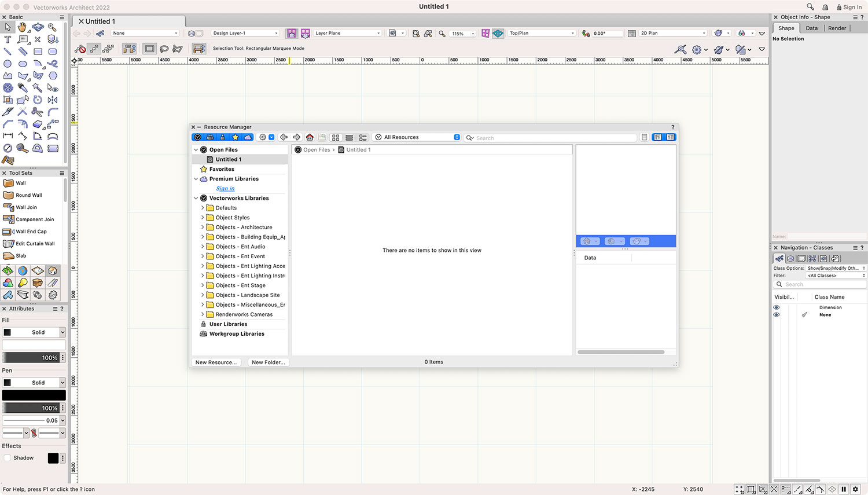Switch to the Data tab in Object Info
The image size is (868, 495).
pyautogui.click(x=812, y=28)
